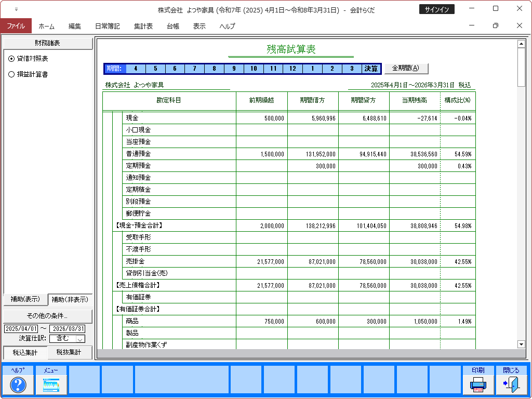Click the Help question mark icon
Viewport: 532px width, 399px height.
point(18,384)
